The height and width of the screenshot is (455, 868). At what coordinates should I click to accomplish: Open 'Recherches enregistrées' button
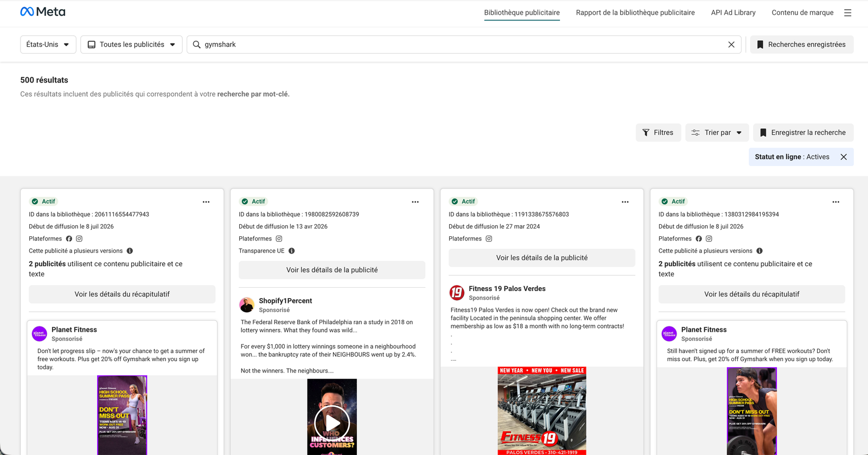(802, 45)
